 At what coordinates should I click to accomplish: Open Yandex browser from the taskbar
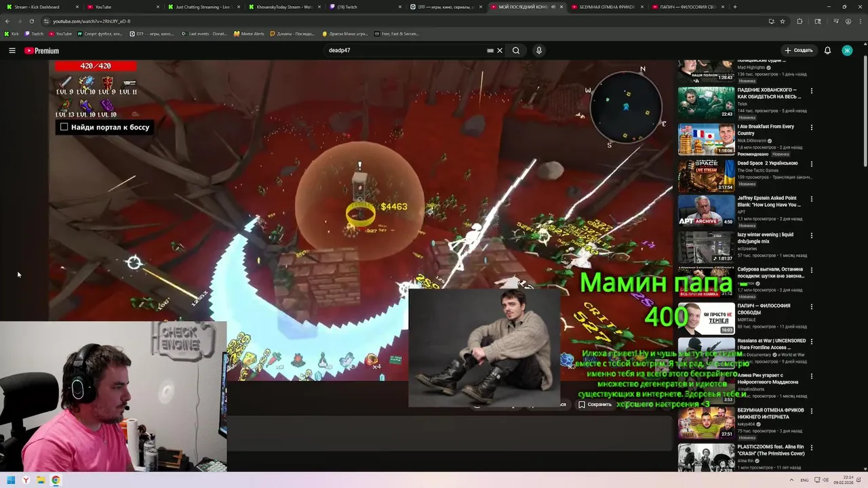coord(26,480)
